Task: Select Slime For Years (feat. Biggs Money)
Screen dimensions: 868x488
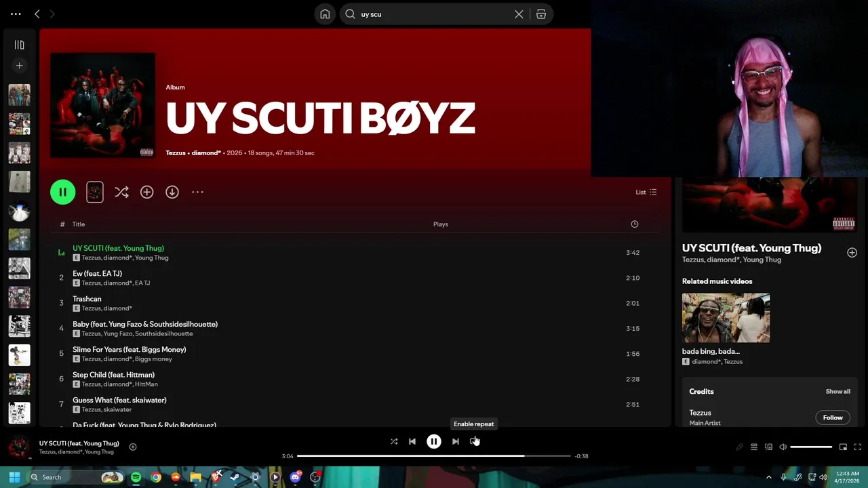Action: (129, 349)
